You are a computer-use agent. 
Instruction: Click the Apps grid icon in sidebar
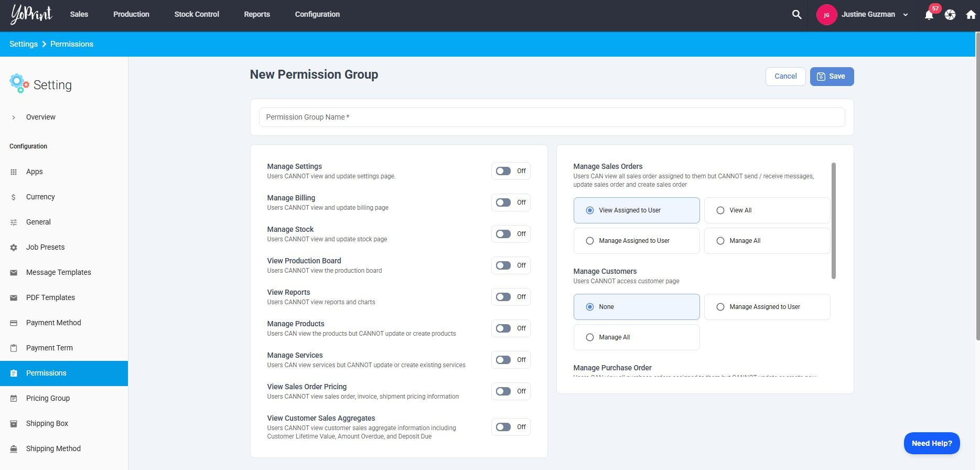coord(14,172)
